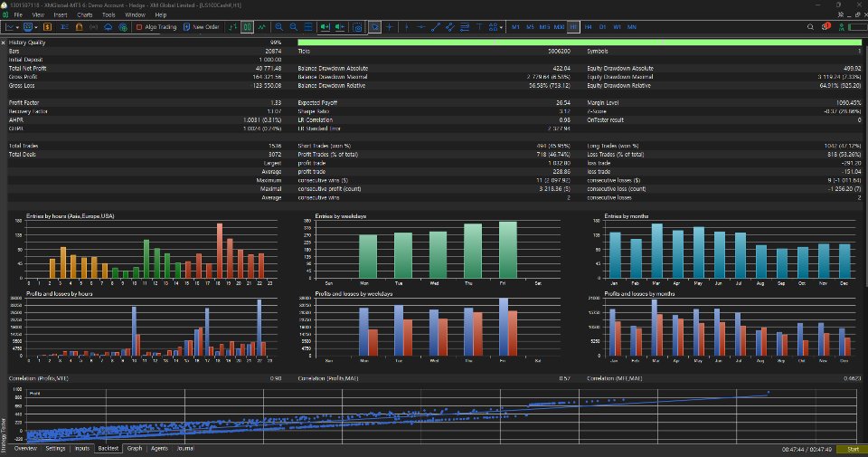Open the File menu

tap(18, 15)
